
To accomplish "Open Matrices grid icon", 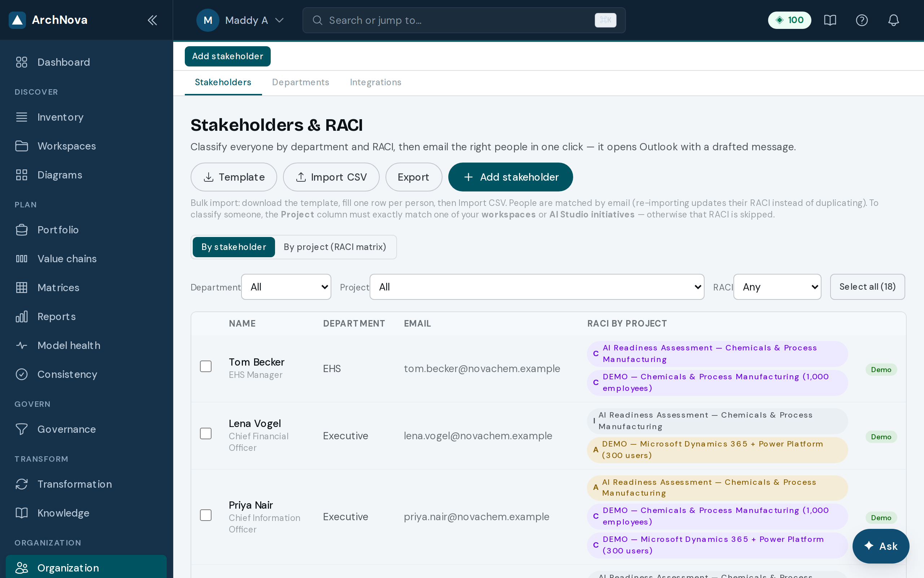I will (x=22, y=288).
